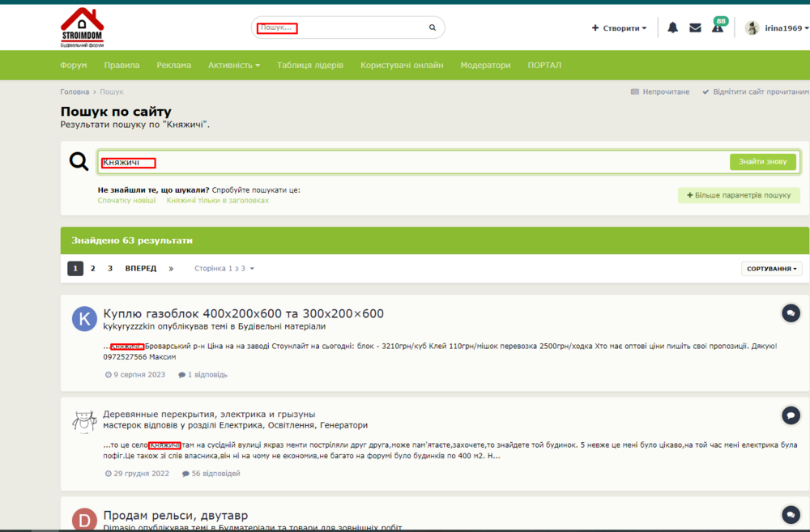Go to results page 3
This screenshot has width=810, height=532.
click(110, 269)
